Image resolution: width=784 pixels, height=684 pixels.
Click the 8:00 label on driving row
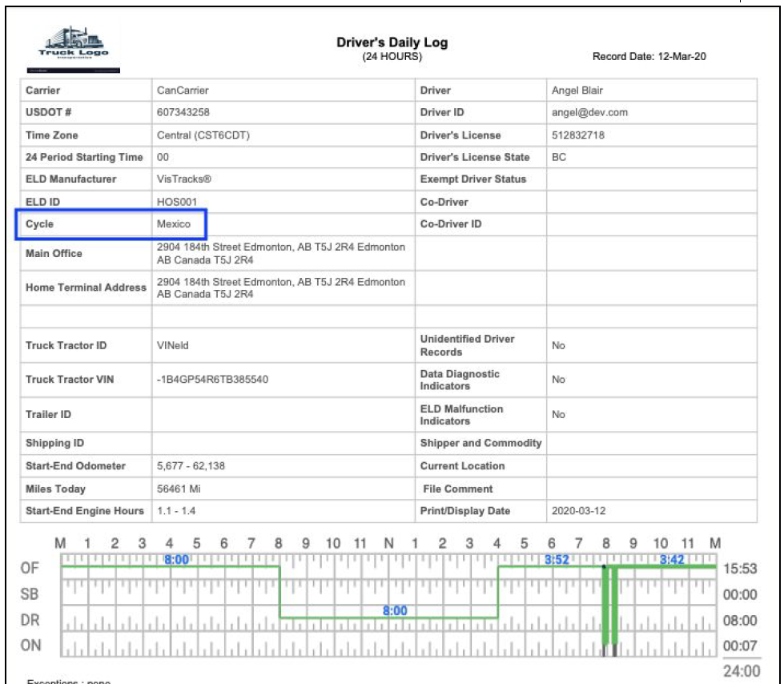(x=395, y=610)
